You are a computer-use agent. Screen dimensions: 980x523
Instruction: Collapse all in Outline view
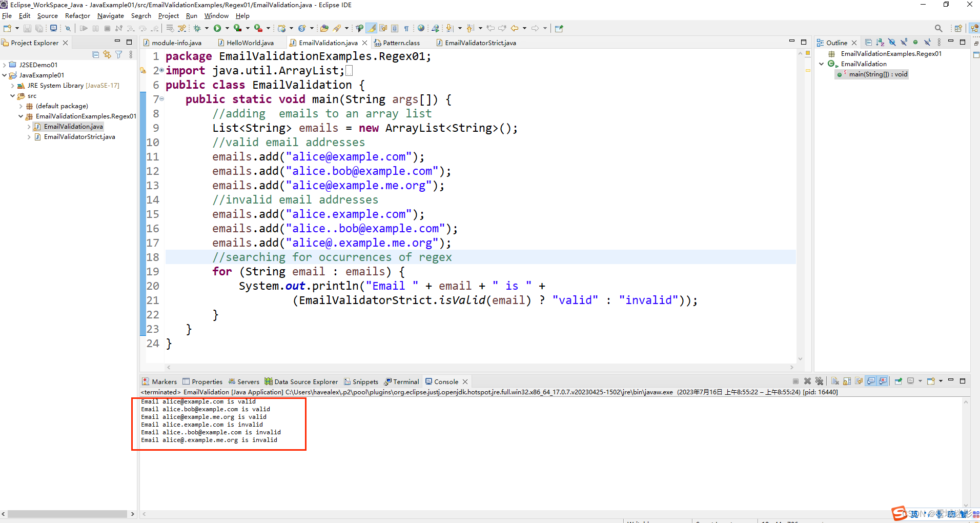point(868,43)
